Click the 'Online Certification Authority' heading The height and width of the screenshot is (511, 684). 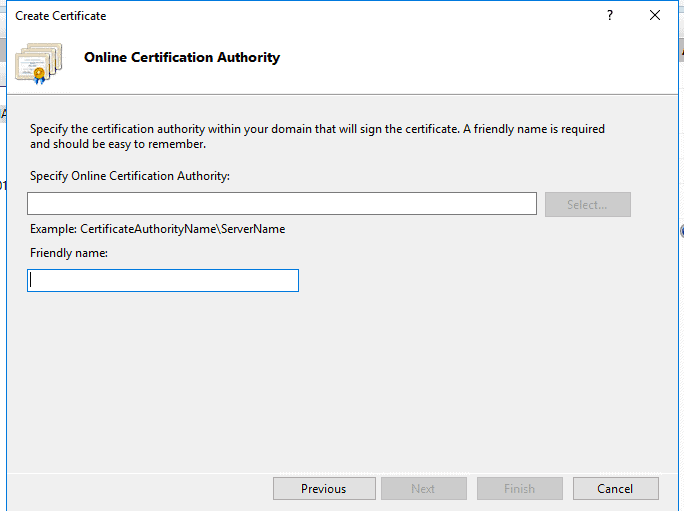(x=182, y=57)
